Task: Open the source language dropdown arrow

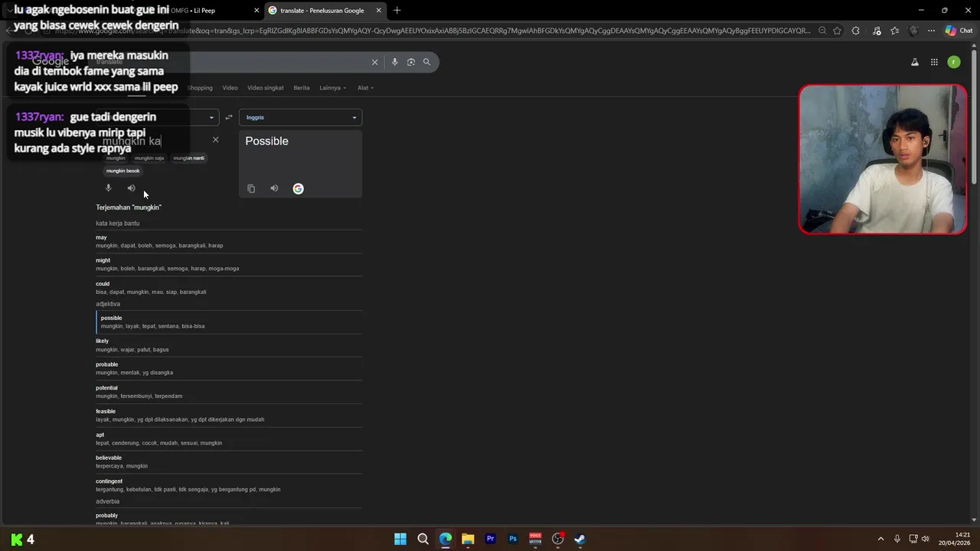Action: pos(211,117)
